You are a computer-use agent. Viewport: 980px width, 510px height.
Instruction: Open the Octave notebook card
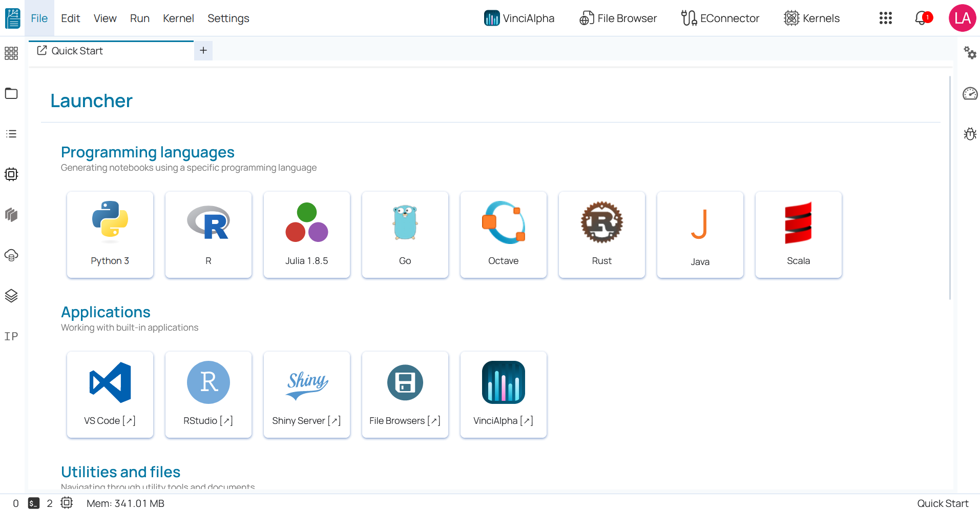pos(504,235)
